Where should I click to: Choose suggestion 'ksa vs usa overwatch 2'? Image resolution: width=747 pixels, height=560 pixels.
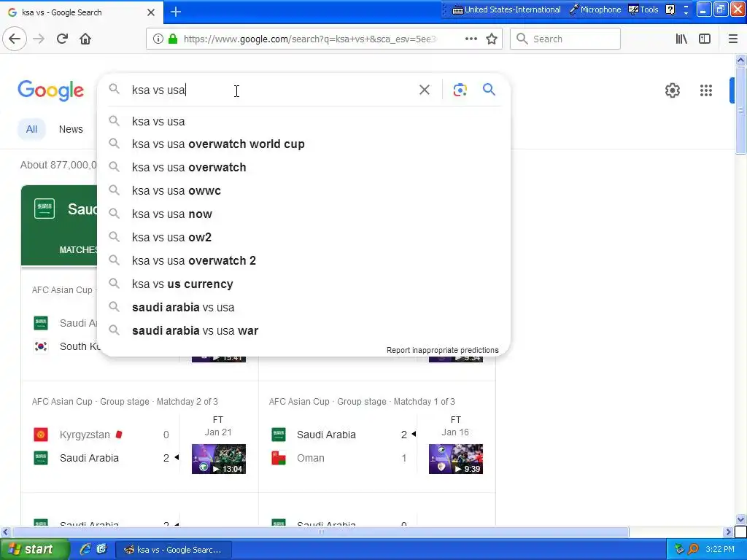click(304, 260)
